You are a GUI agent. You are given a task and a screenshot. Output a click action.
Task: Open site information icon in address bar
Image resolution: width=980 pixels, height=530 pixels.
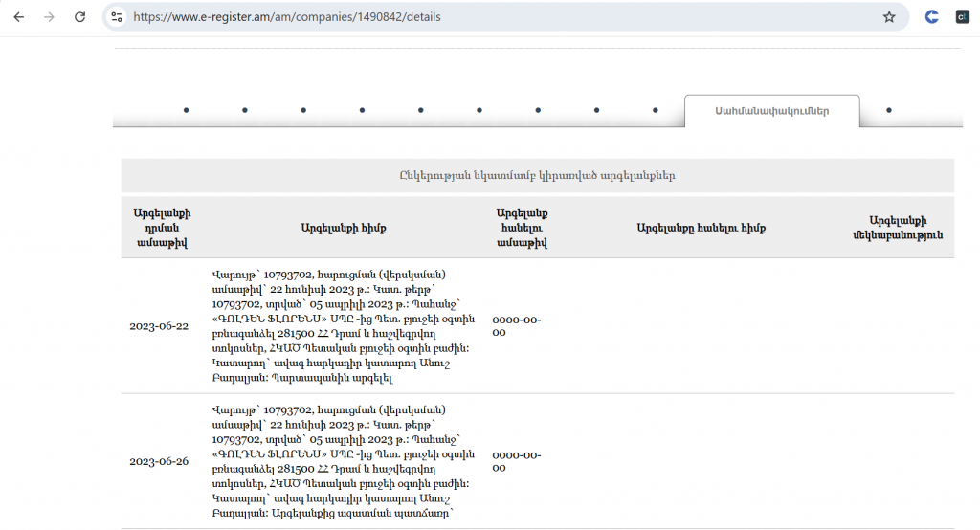pyautogui.click(x=117, y=17)
